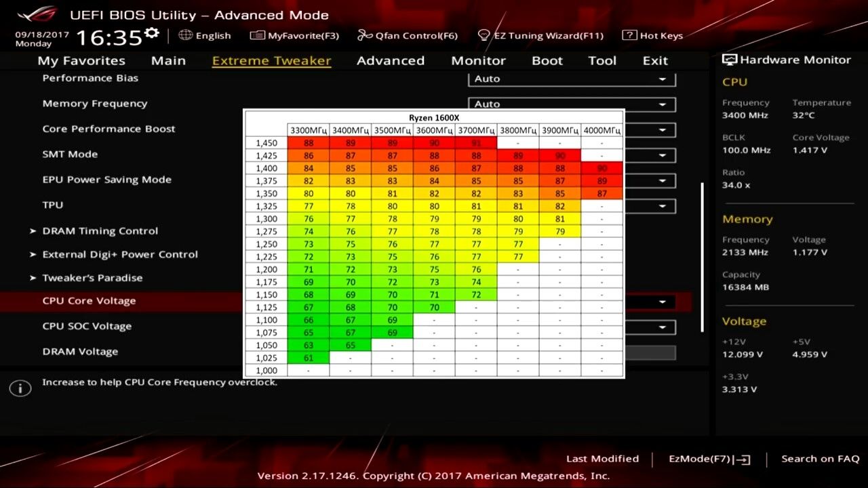Screen dimensions: 868x488
Task: Select the CPU Core Voltage row
Action: (x=346, y=301)
